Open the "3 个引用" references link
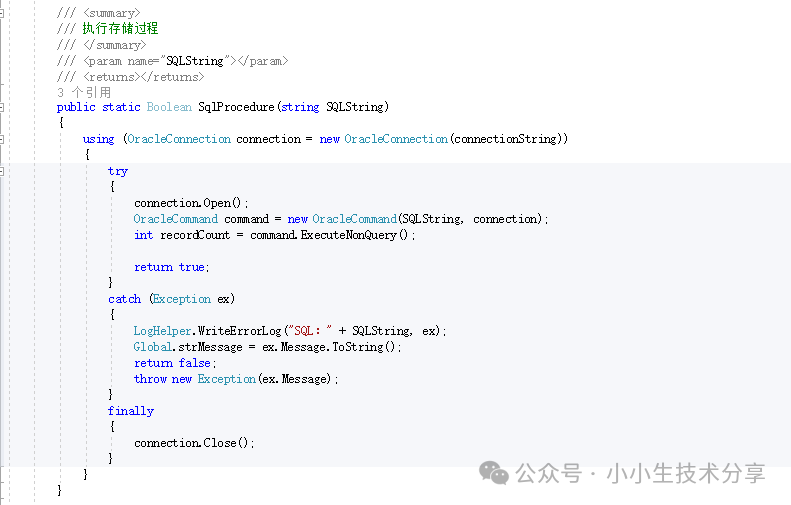Image resolution: width=791 pixels, height=505 pixels. [84, 92]
